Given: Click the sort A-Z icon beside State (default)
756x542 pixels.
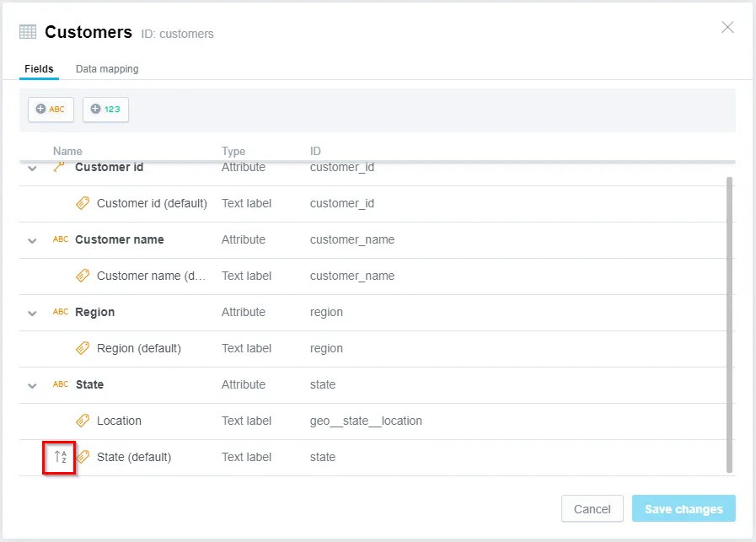Looking at the screenshot, I should [60, 457].
